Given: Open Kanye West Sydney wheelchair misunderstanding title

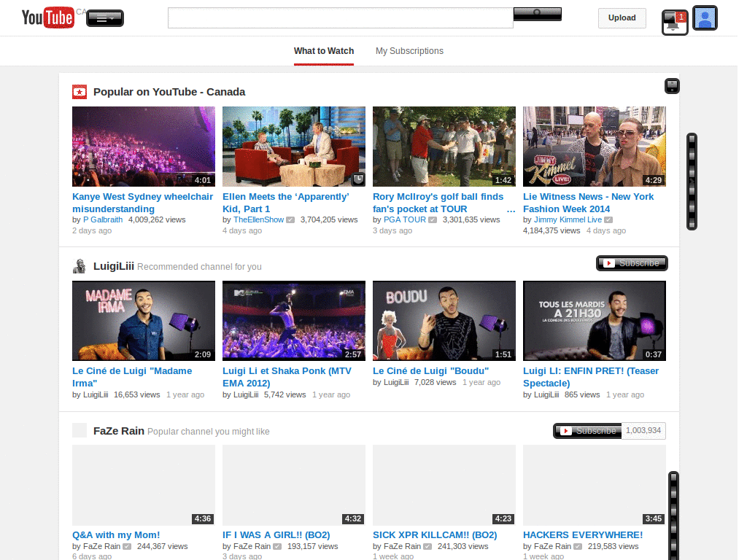Looking at the screenshot, I should (x=142, y=203).
